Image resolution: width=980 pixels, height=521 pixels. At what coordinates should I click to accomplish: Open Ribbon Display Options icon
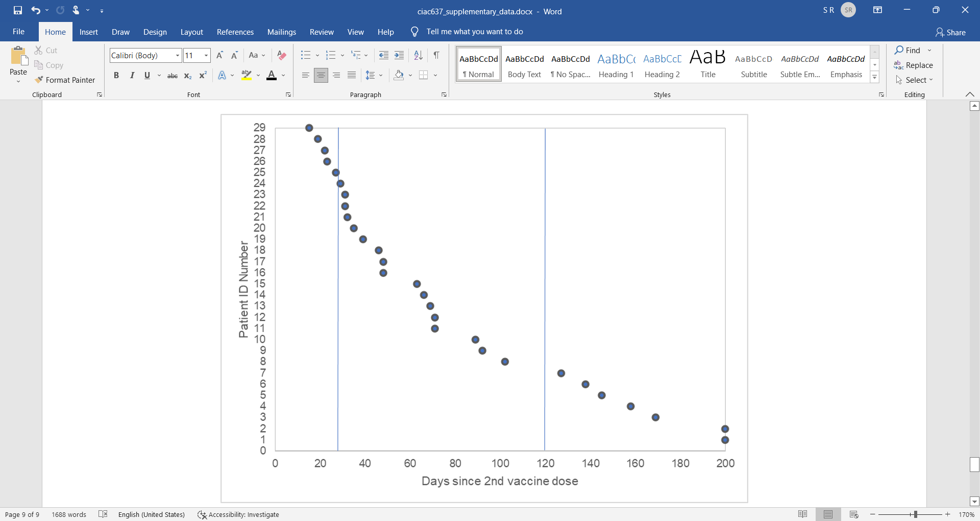pos(878,10)
